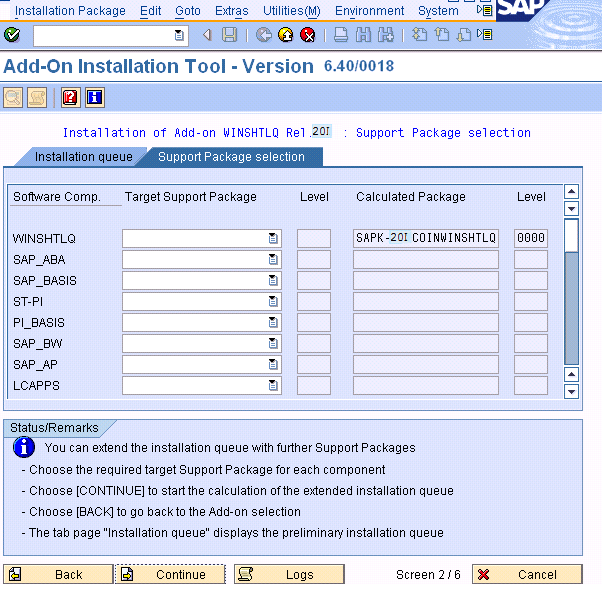Open the Extras menu
The image size is (602, 594).
[232, 11]
